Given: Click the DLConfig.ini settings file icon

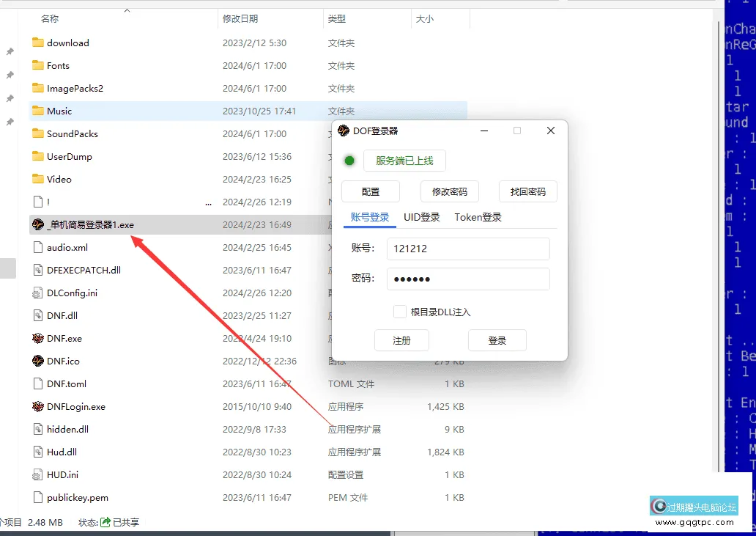Looking at the screenshot, I should 38,293.
